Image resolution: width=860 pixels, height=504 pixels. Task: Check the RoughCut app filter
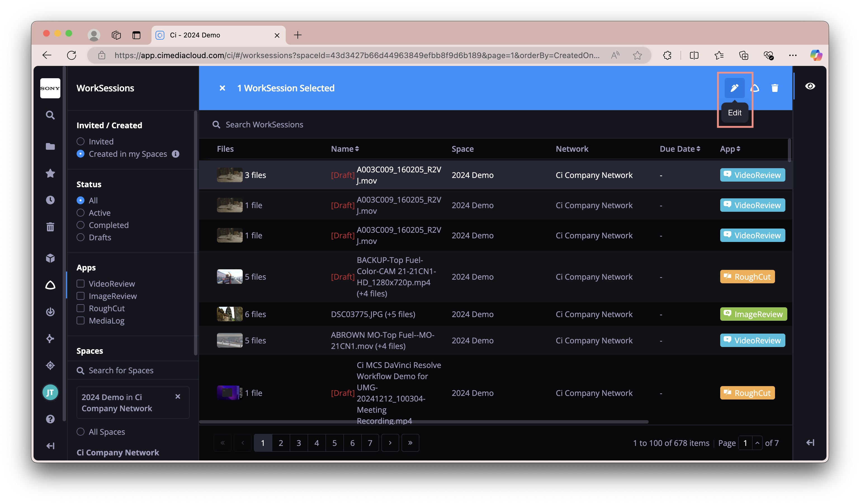pos(81,308)
